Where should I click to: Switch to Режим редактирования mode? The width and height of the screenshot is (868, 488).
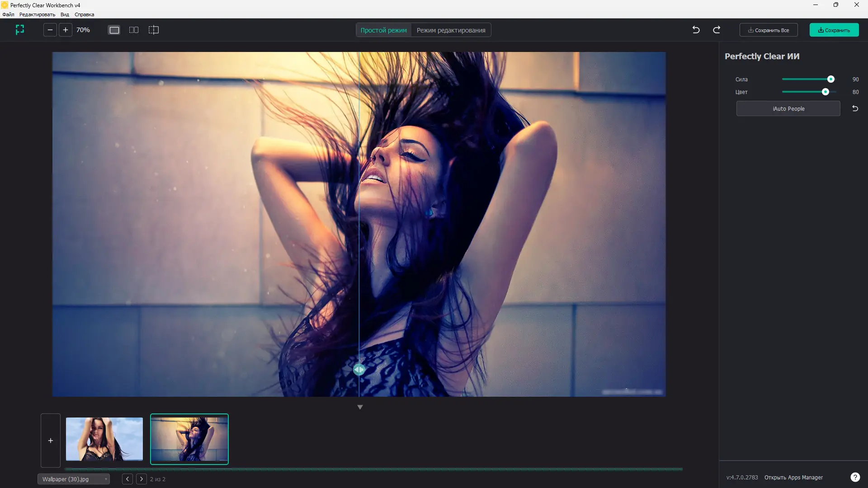click(451, 30)
